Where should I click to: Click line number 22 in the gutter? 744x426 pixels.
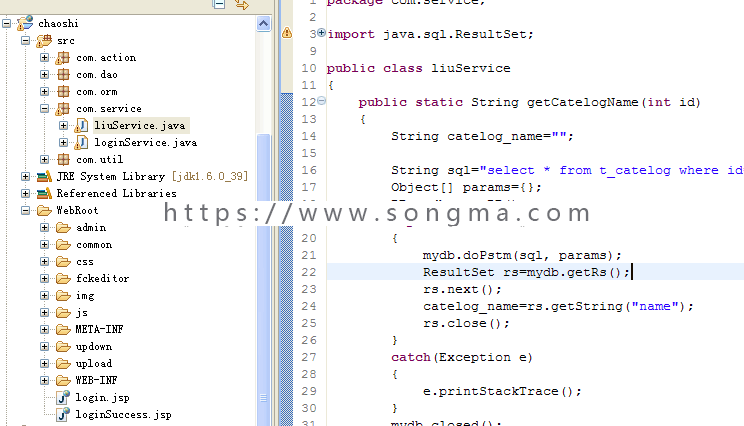pyautogui.click(x=309, y=272)
